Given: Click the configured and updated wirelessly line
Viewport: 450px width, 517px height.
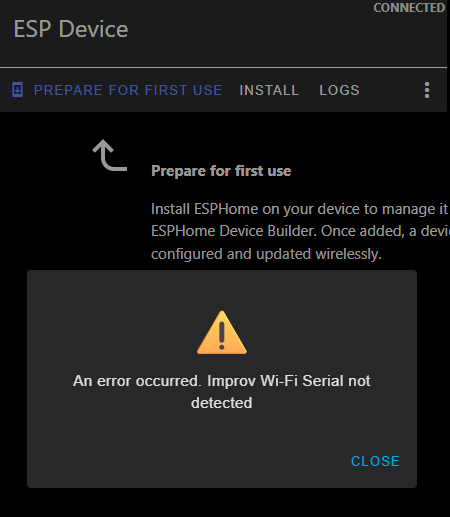Looking at the screenshot, I should [266, 254].
